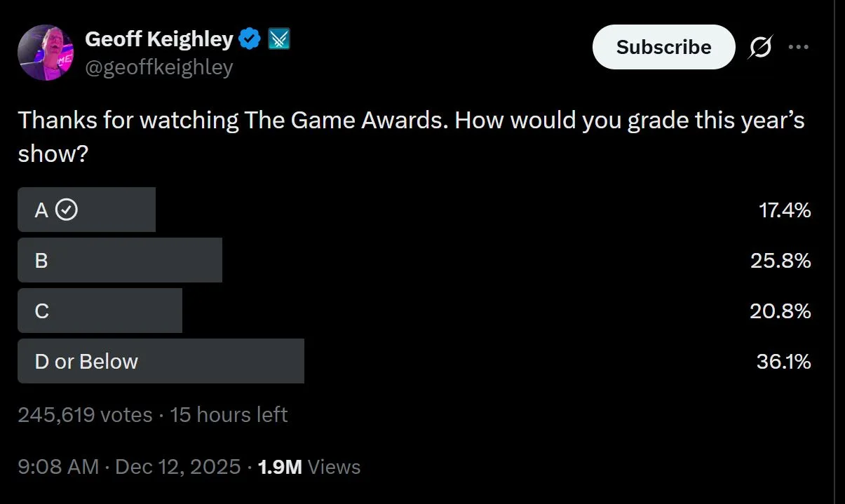Select poll option B
The height and width of the screenshot is (504, 845).
coord(119,260)
